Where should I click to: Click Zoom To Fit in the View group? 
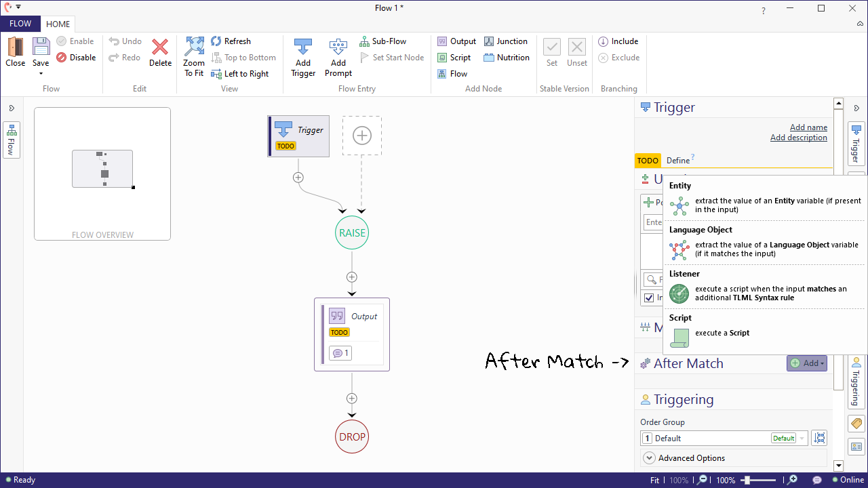click(194, 57)
